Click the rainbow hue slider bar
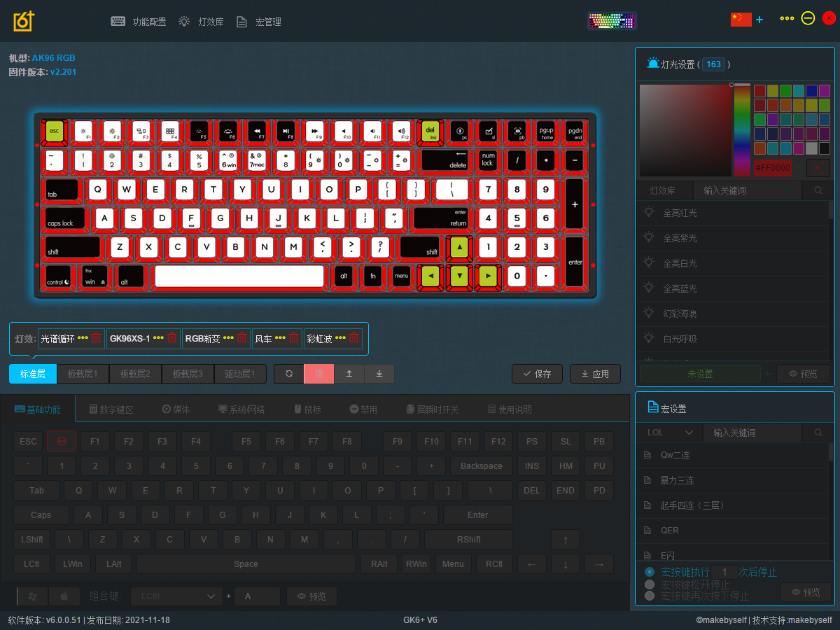 [x=742, y=130]
